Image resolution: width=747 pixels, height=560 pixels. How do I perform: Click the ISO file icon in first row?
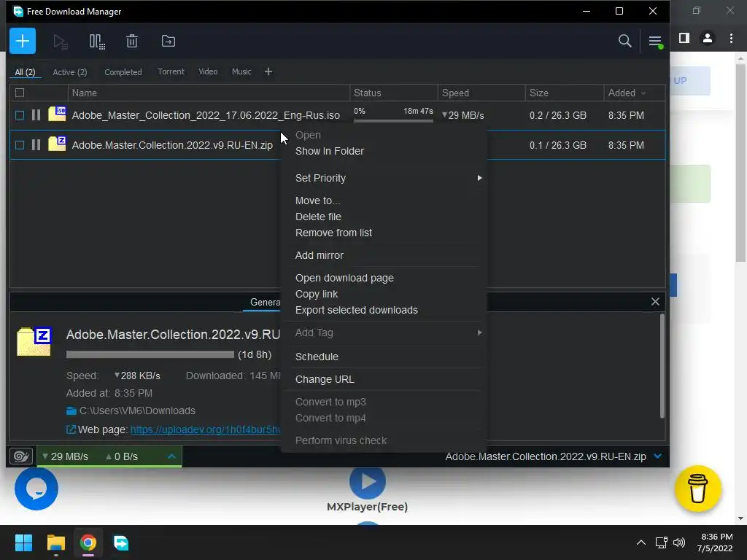(x=57, y=114)
